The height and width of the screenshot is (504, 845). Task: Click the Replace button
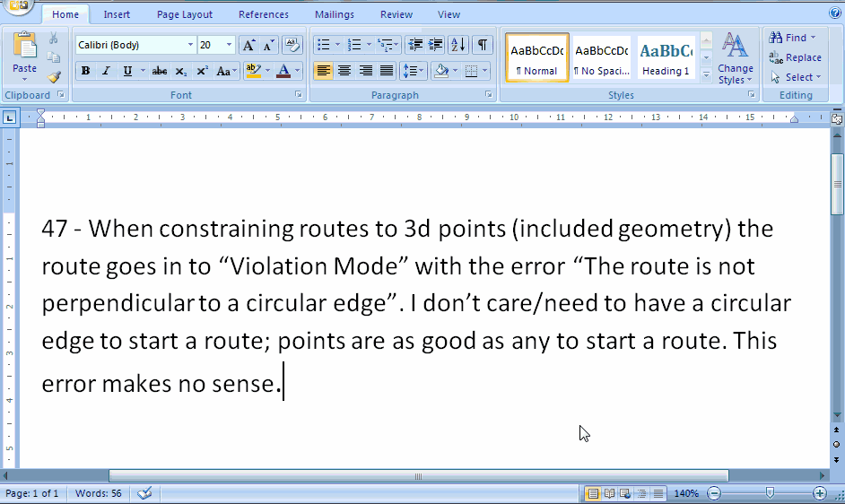pos(796,57)
